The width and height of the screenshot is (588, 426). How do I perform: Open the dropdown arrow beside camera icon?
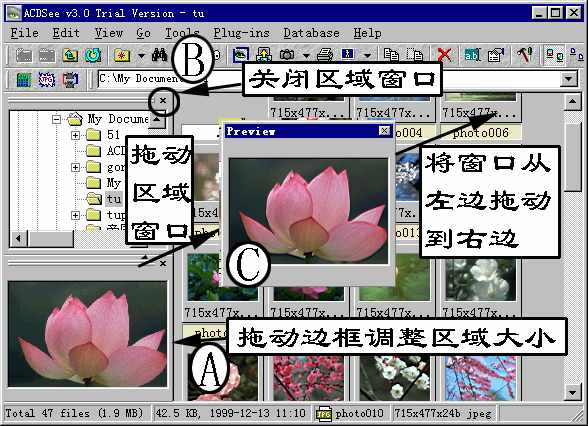pos(306,56)
